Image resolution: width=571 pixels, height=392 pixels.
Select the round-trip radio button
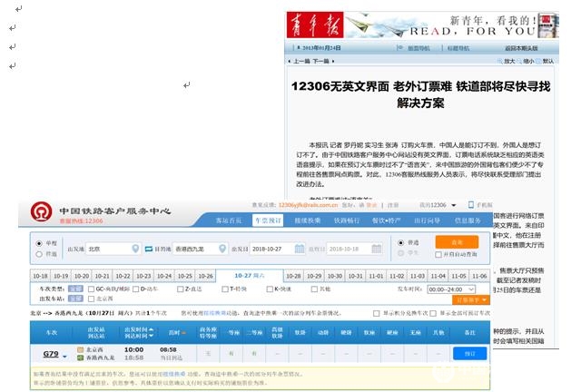coord(39,254)
